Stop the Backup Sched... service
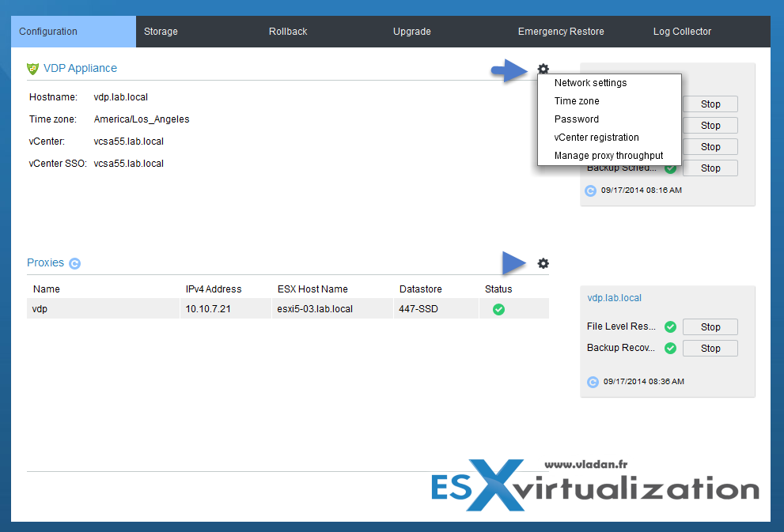The image size is (784, 532). coord(710,168)
